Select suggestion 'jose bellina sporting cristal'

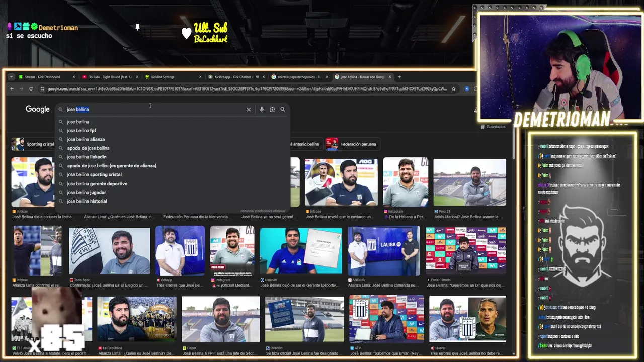pyautogui.click(x=172, y=174)
